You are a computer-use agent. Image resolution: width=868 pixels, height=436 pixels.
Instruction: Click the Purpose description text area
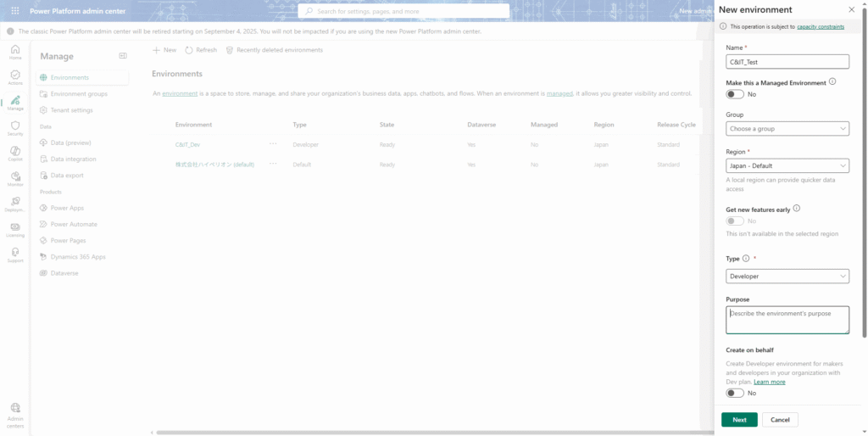[787, 320]
